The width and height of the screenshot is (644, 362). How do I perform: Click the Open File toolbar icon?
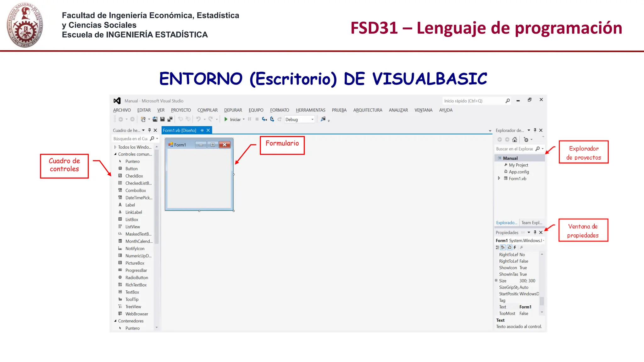pos(155,119)
